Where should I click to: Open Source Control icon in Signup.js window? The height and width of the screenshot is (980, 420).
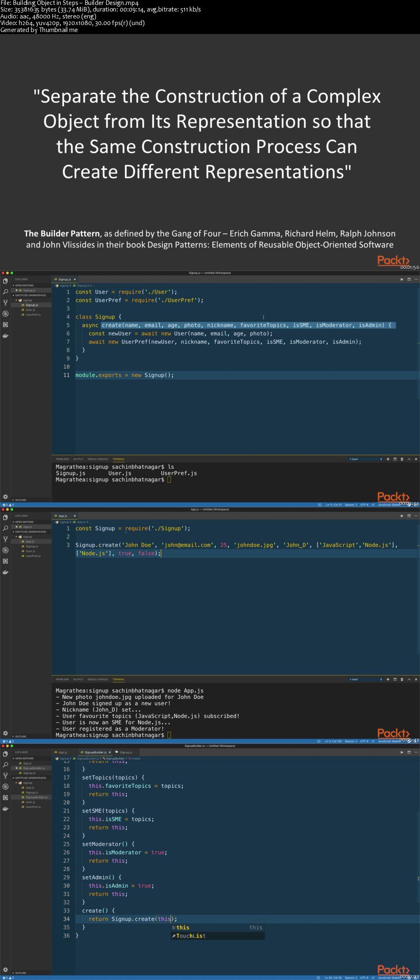(5, 303)
